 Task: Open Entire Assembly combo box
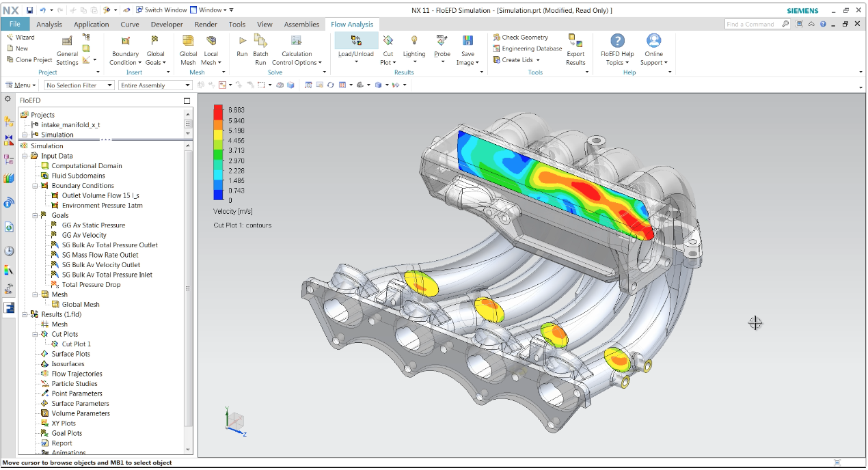[x=155, y=85]
